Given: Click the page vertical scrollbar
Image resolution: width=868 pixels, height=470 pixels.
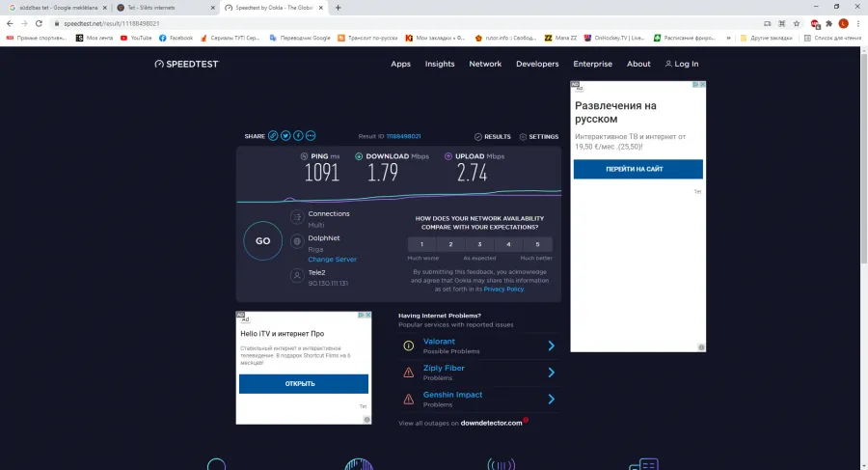Looking at the screenshot, I should tap(863, 157).
